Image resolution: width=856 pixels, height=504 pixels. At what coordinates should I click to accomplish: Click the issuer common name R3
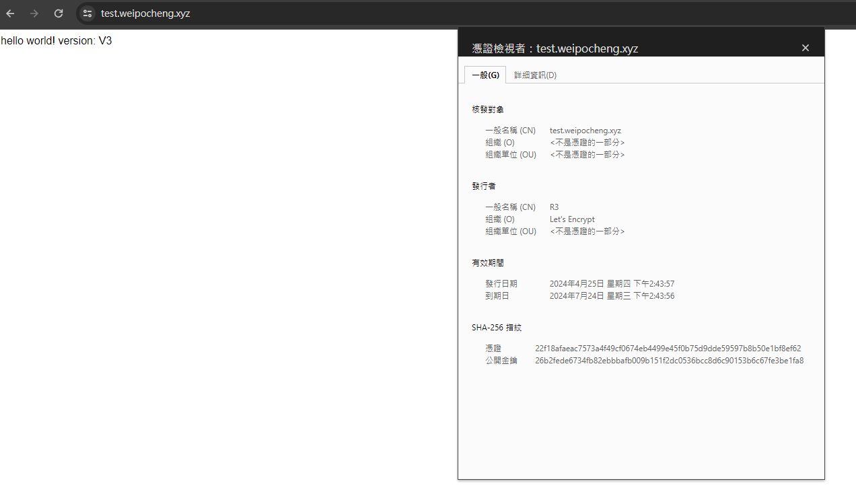554,207
